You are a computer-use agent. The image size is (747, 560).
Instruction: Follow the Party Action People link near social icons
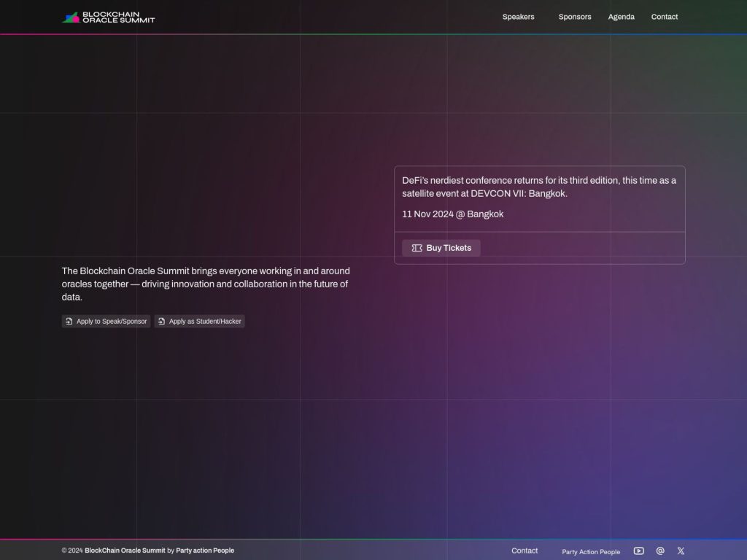[x=591, y=552]
